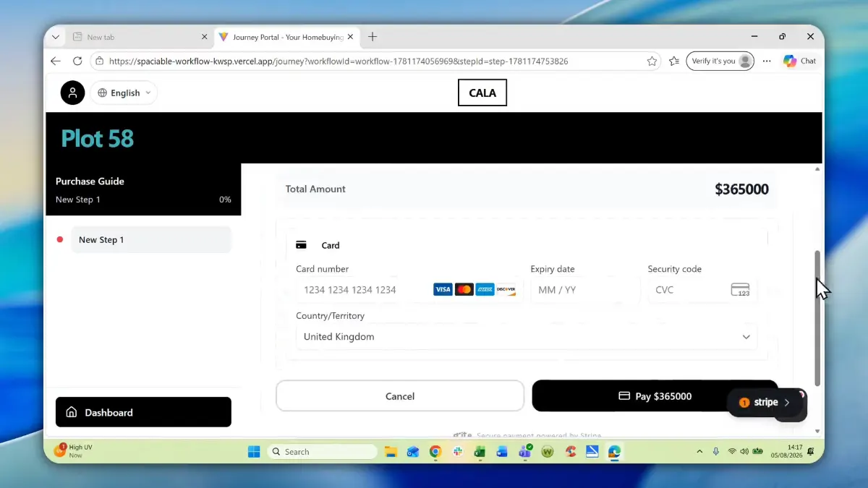Click the scrollbar up arrow
The image size is (868, 488).
pyautogui.click(x=817, y=168)
